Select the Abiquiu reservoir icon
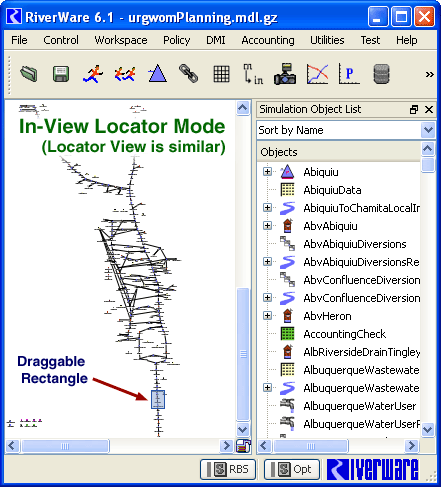441x487 pixels. [x=287, y=172]
